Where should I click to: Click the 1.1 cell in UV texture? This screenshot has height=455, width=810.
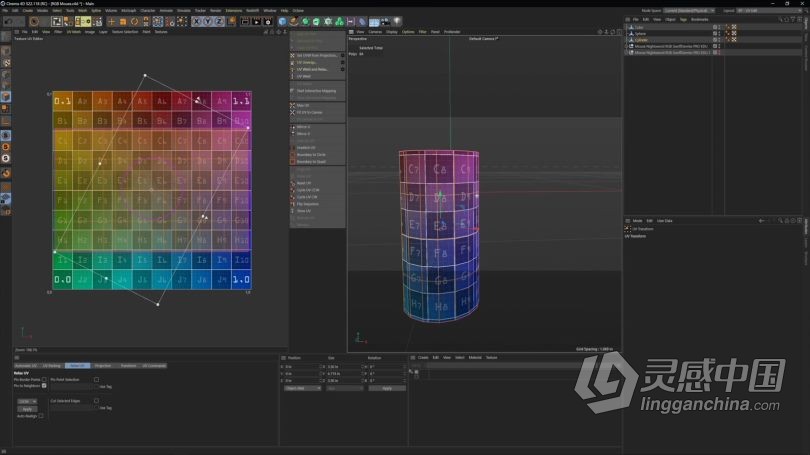point(241,101)
